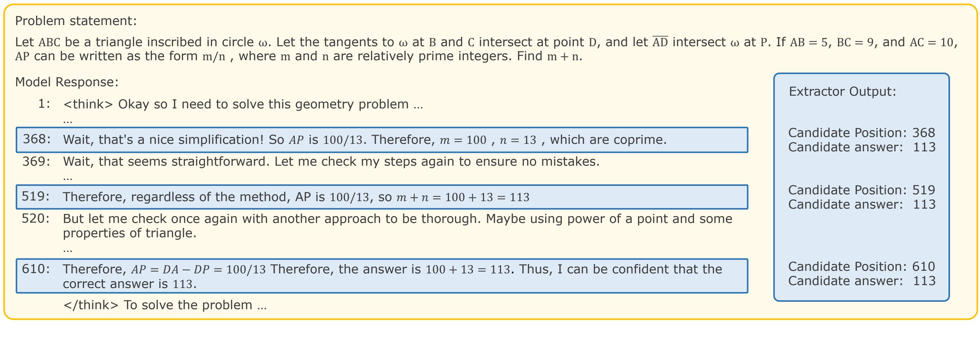This screenshot has width=980, height=345.
Task: Click the "Model Response:" label
Action: 66,82
